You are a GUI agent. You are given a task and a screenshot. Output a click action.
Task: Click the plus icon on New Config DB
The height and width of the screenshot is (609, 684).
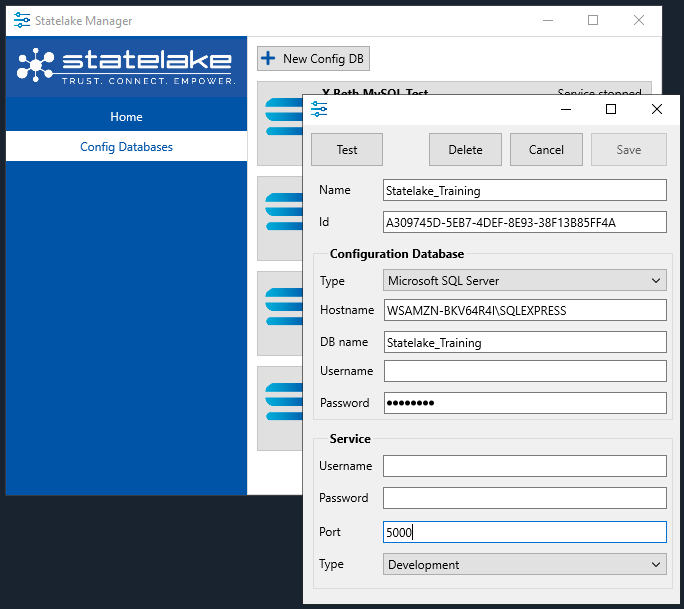(x=268, y=58)
